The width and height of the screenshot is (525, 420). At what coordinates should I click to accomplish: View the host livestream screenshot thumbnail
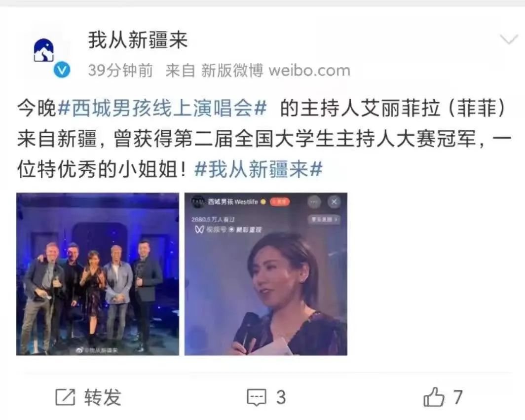point(266,274)
